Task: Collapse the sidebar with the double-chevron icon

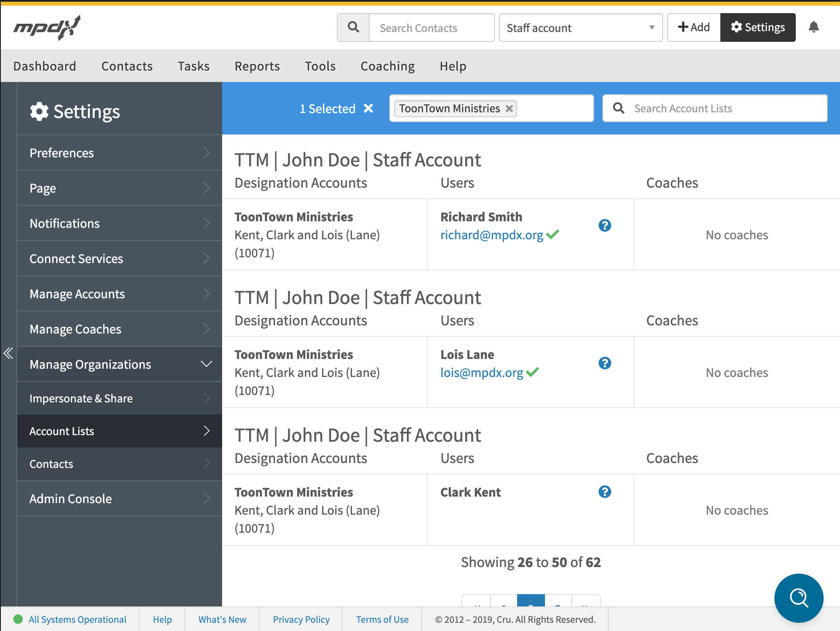Action: [x=8, y=353]
